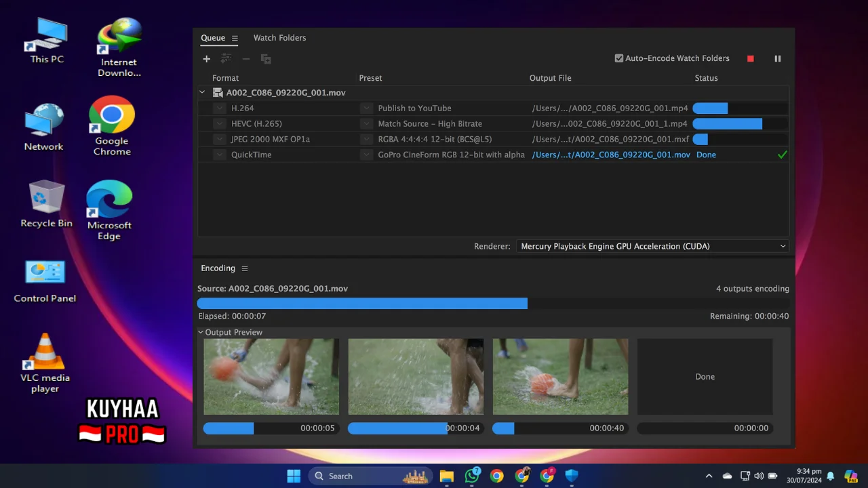
Task: Click the source clip icon for A002_C086_09220G_001.mov
Action: [x=218, y=93]
